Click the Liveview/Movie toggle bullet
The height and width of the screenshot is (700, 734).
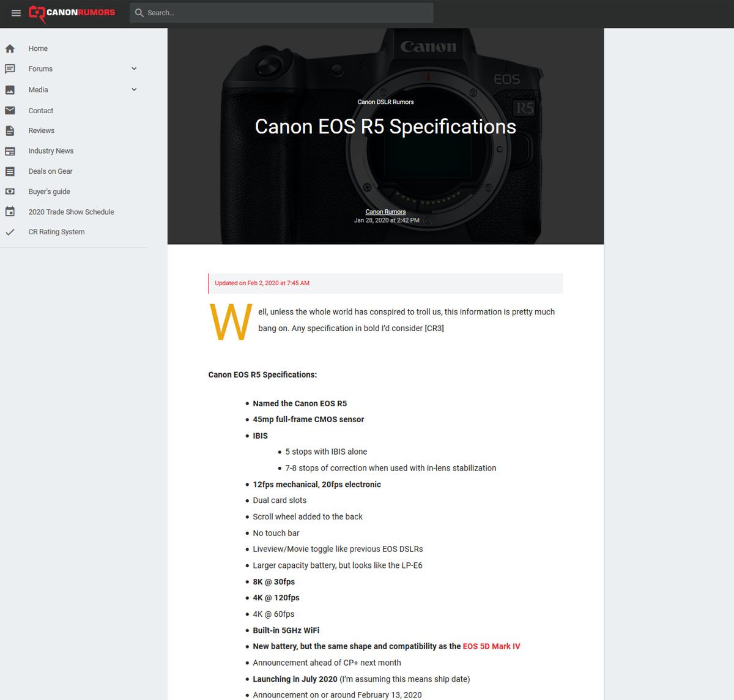coord(338,549)
